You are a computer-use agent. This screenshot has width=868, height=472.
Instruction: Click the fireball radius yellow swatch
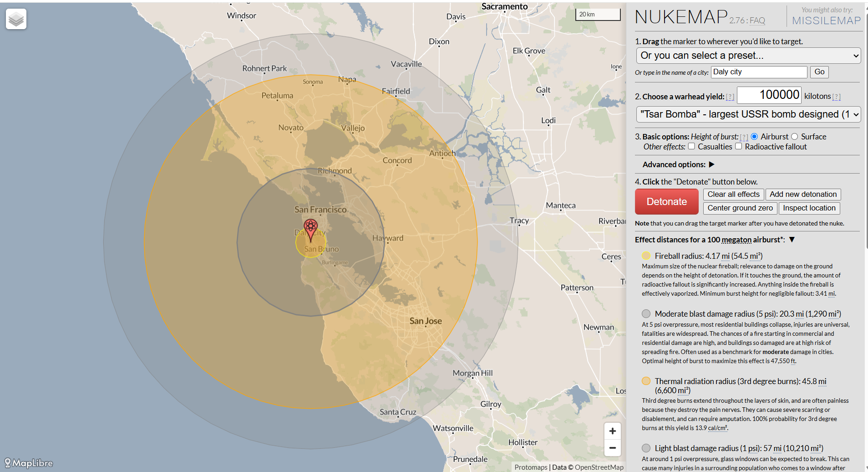646,256
